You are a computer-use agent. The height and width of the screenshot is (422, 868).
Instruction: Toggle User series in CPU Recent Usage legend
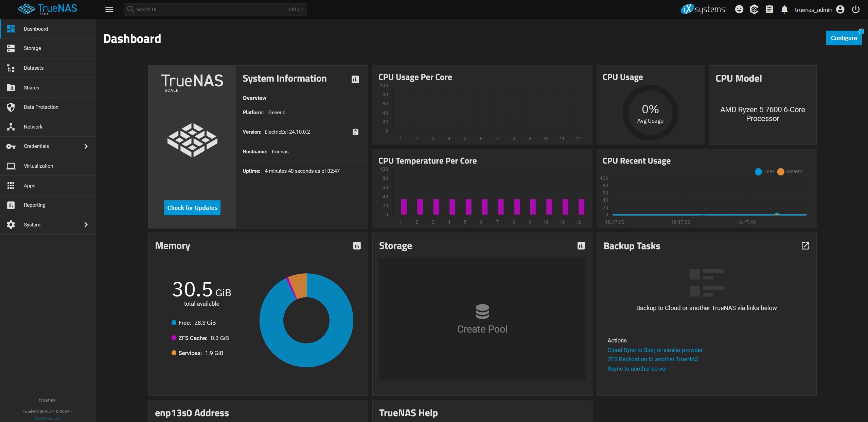click(764, 171)
